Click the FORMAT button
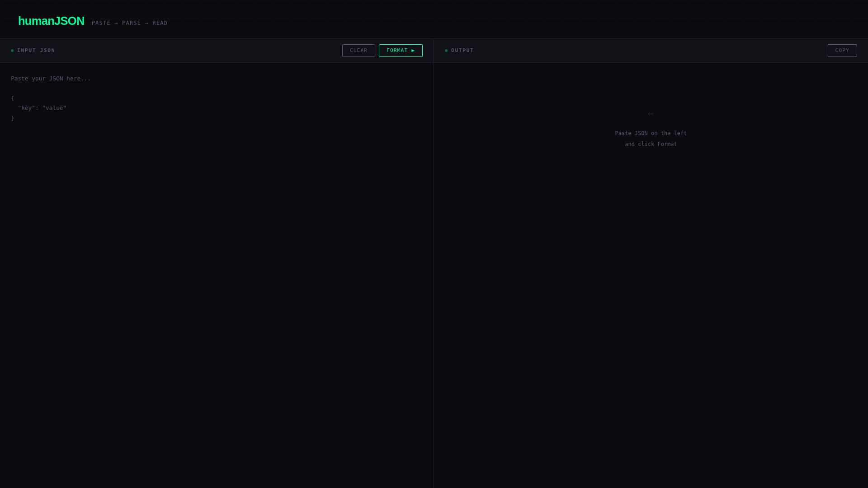This screenshot has width=868, height=488. coord(401,51)
